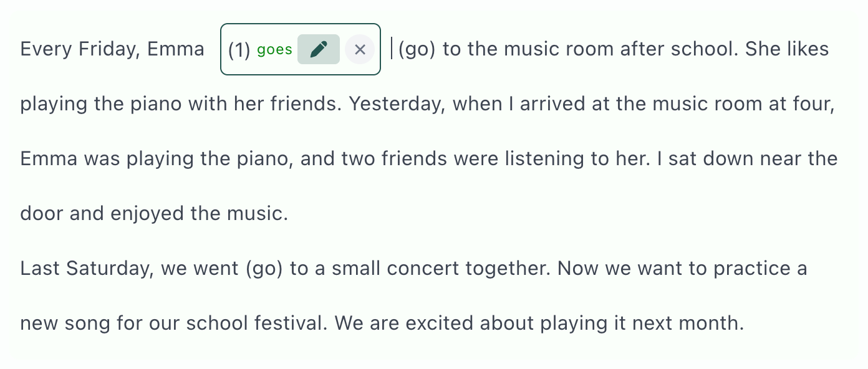
Task: Click the '(go)' hint after the answer chip
Action: 417,49
